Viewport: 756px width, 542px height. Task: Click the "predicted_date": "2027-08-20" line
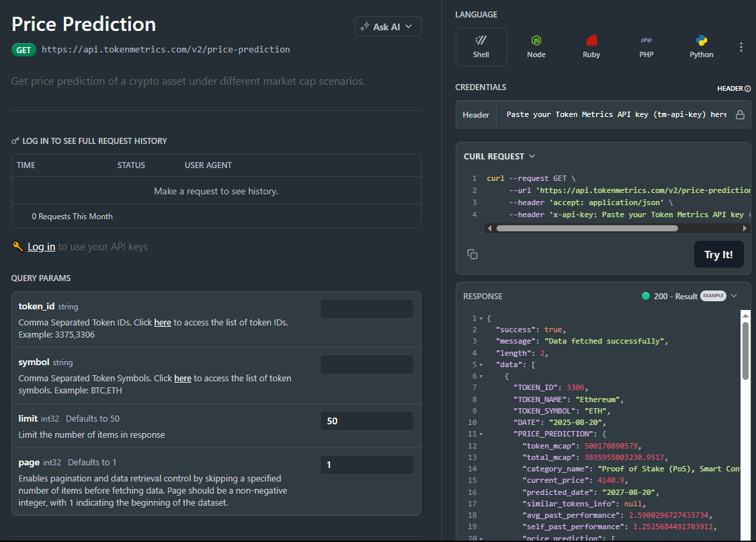click(x=591, y=492)
